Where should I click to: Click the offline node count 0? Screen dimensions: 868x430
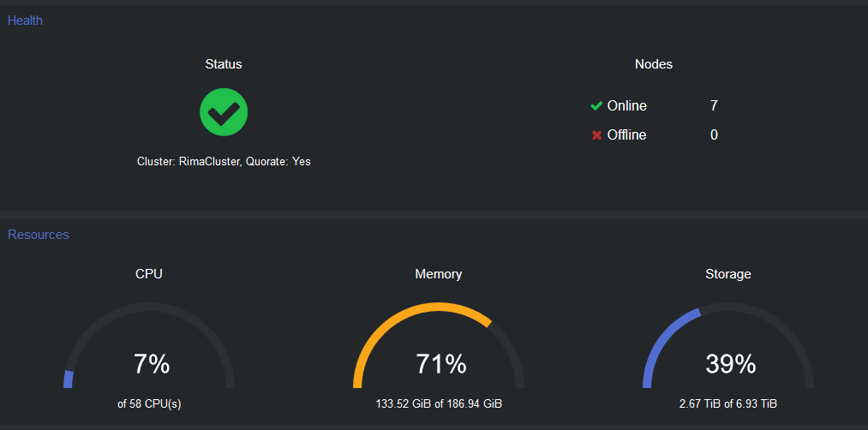(x=714, y=135)
